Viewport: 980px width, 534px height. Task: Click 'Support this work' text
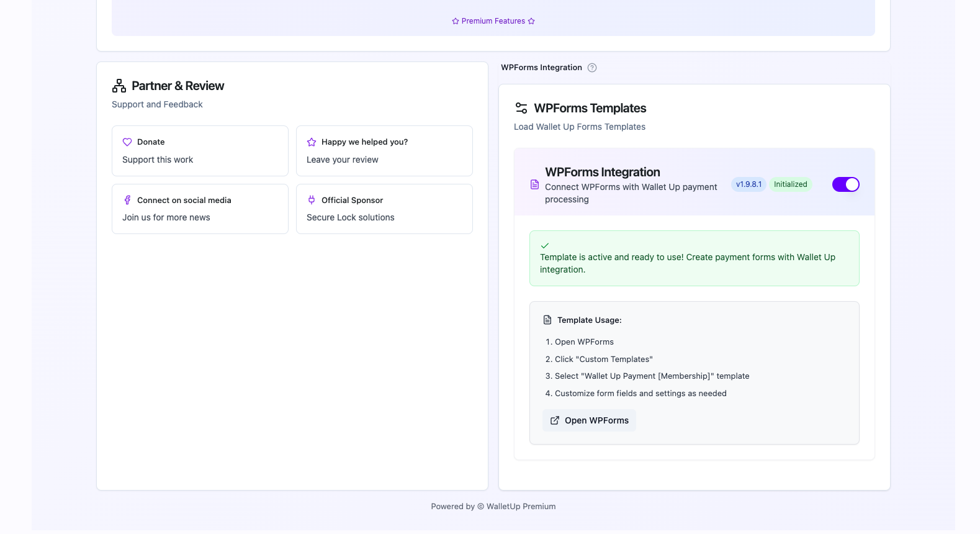point(158,160)
